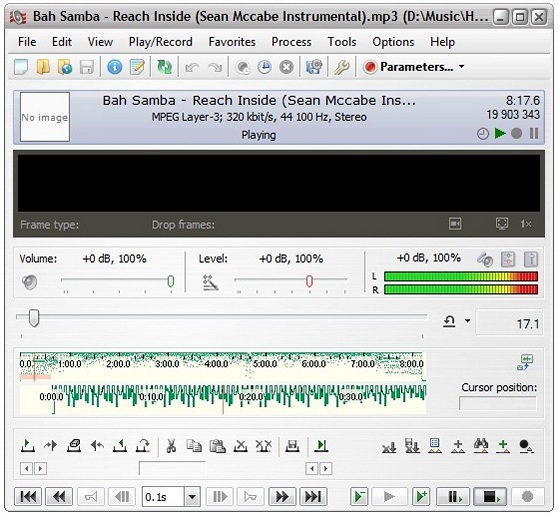Open the Process menu
560x515 pixels.
tap(291, 42)
